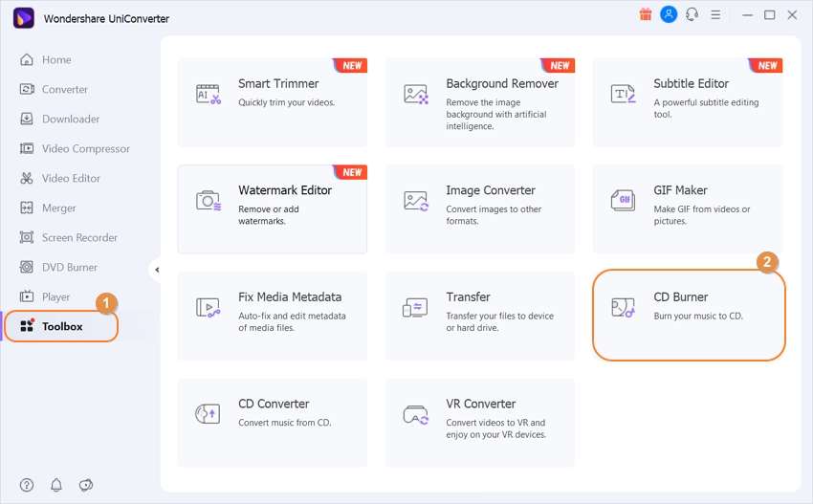813x504 pixels.
Task: Click the Screen Recorder sidebar icon
Action: pyautogui.click(x=27, y=237)
